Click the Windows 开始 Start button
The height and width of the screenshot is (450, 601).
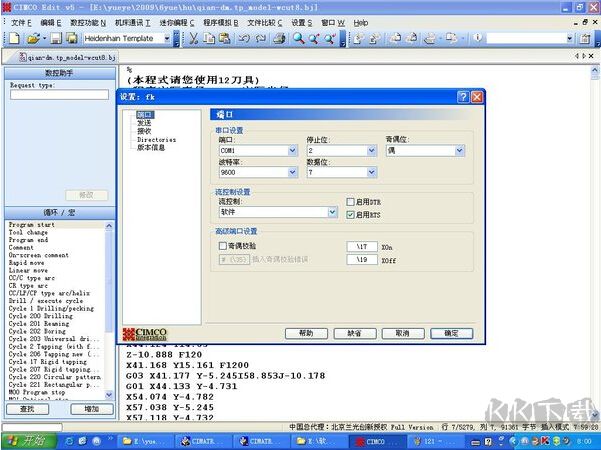click(27, 441)
